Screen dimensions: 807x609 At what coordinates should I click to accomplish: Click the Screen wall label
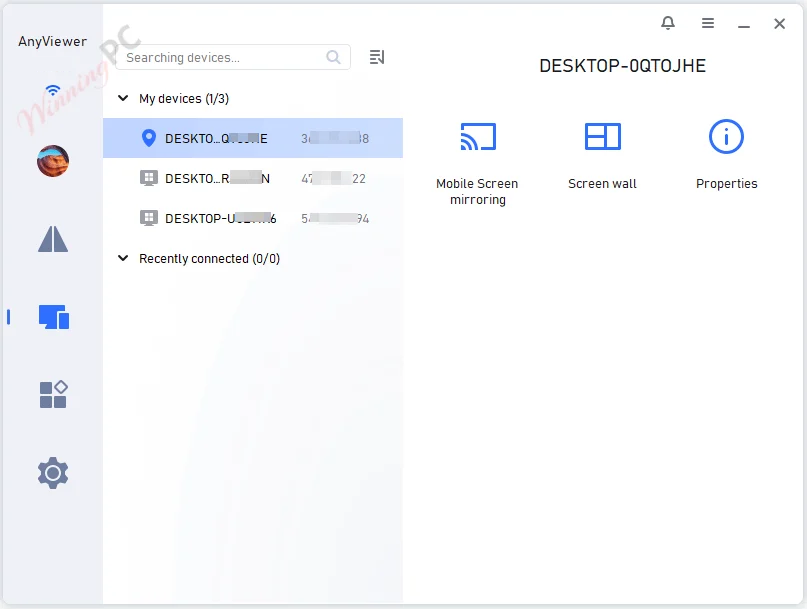tap(602, 184)
